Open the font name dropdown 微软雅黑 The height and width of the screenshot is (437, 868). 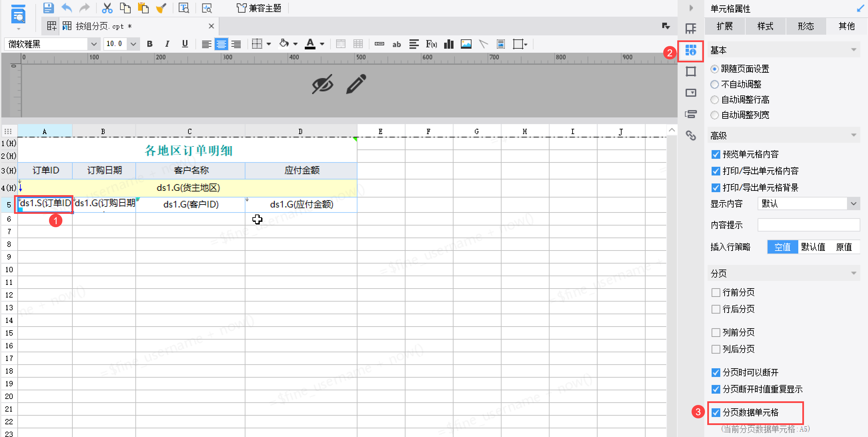94,44
